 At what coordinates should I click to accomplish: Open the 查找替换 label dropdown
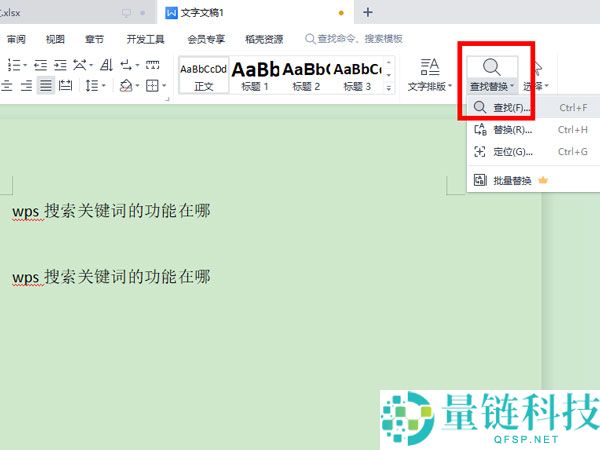pos(492,86)
